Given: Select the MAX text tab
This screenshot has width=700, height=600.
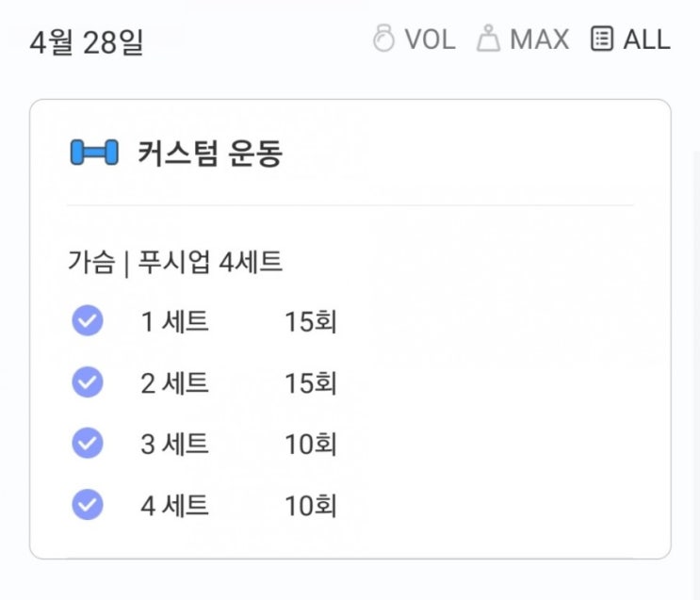Looking at the screenshot, I should pyautogui.click(x=539, y=40).
